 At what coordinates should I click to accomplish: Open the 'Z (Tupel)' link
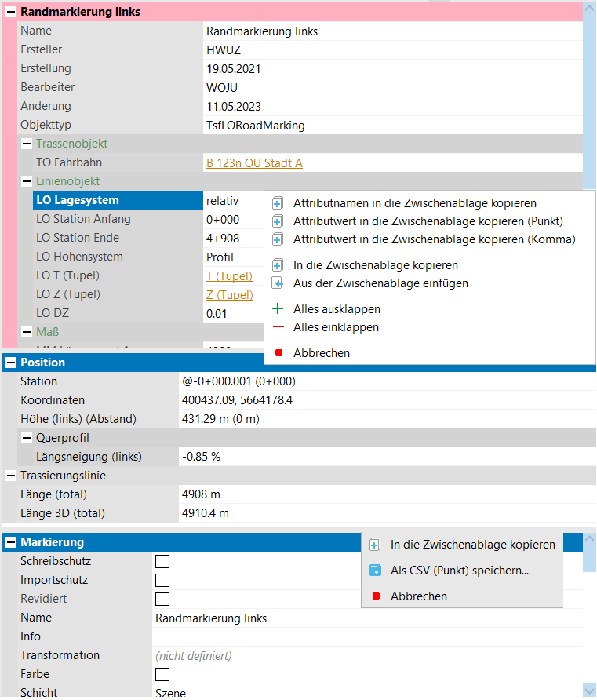(230, 294)
